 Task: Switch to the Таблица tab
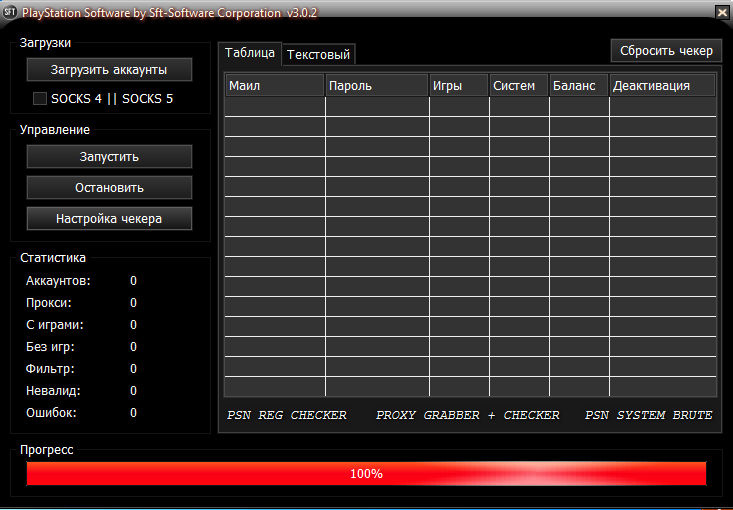(x=250, y=53)
